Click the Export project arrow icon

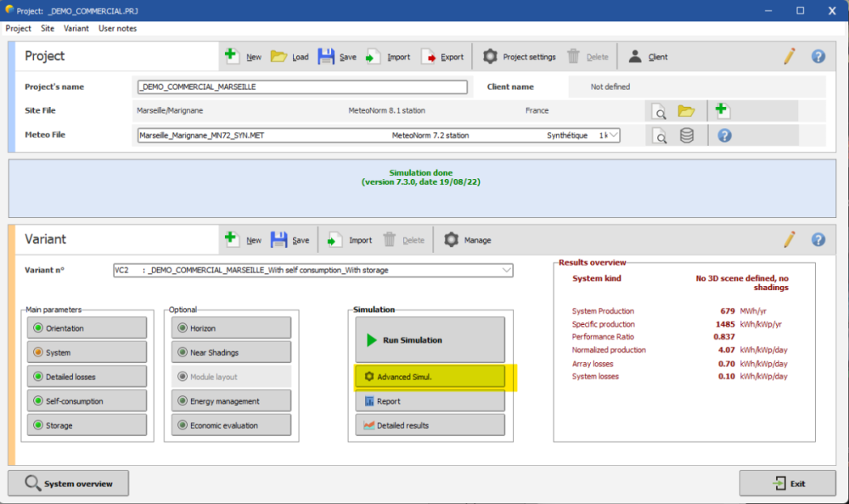pyautogui.click(x=429, y=57)
